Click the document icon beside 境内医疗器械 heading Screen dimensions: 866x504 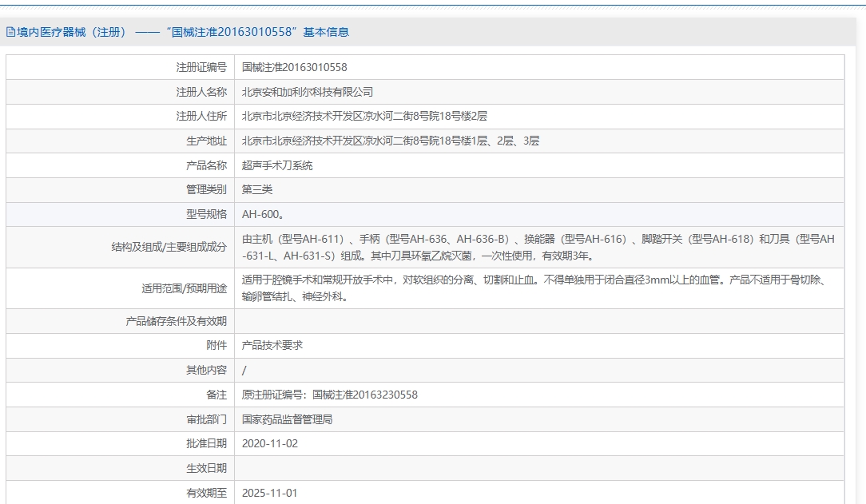pos(10,32)
